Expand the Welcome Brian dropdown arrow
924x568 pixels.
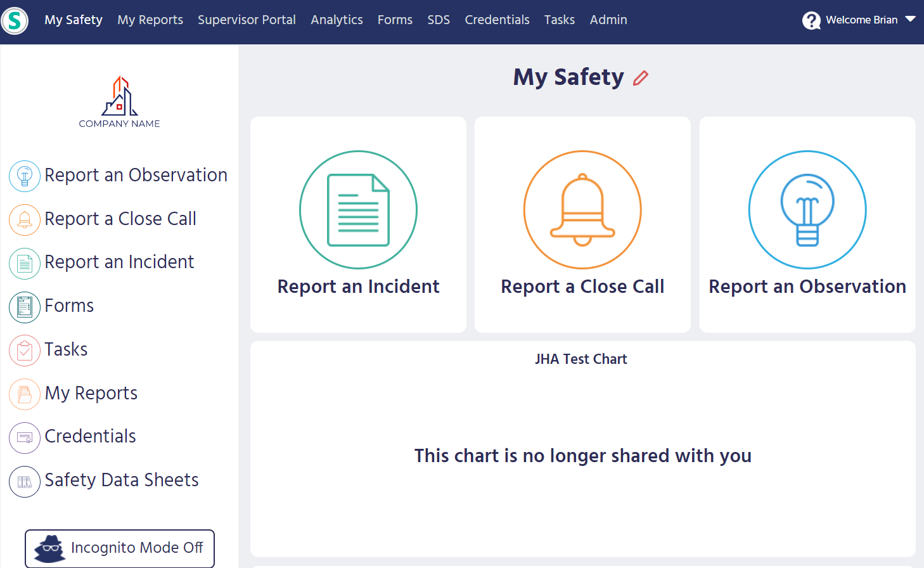coord(911,20)
